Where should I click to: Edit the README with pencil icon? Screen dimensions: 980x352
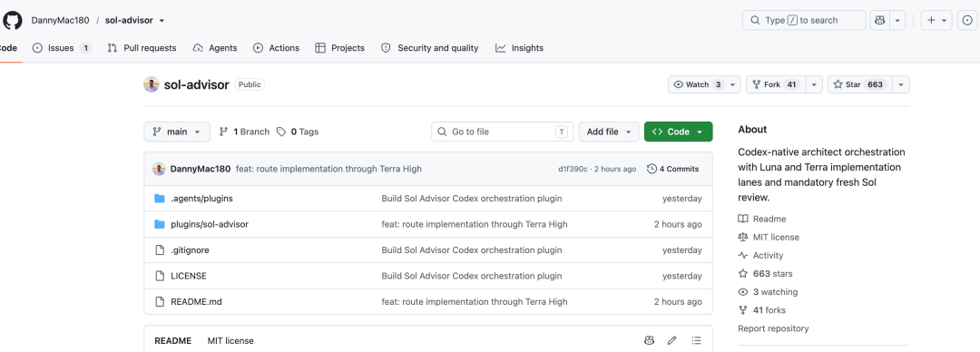[x=671, y=341]
